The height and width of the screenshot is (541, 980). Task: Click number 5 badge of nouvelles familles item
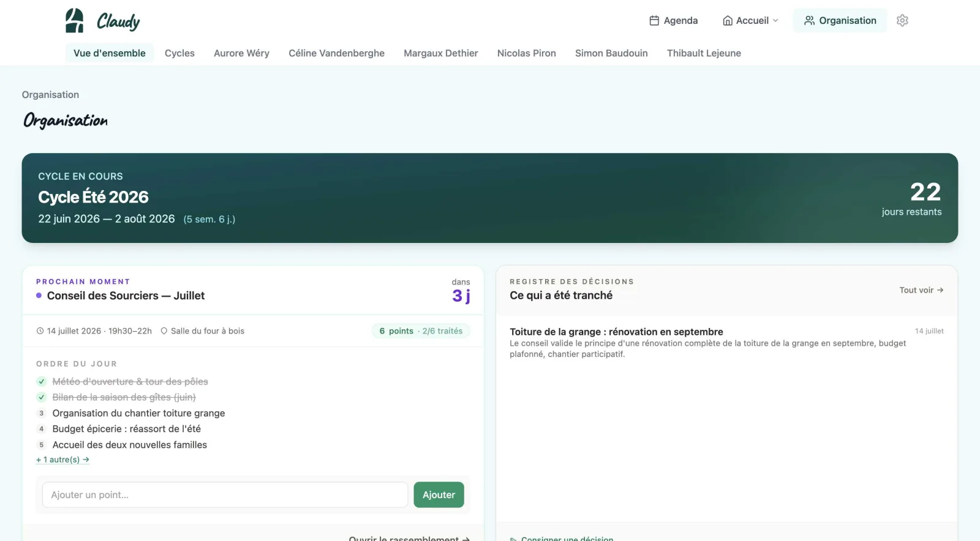pyautogui.click(x=42, y=445)
